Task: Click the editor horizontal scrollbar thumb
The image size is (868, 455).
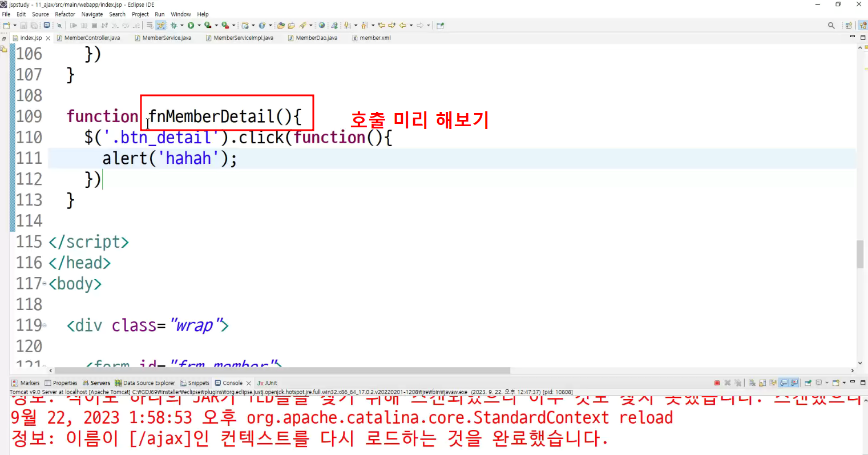Action: click(282, 371)
